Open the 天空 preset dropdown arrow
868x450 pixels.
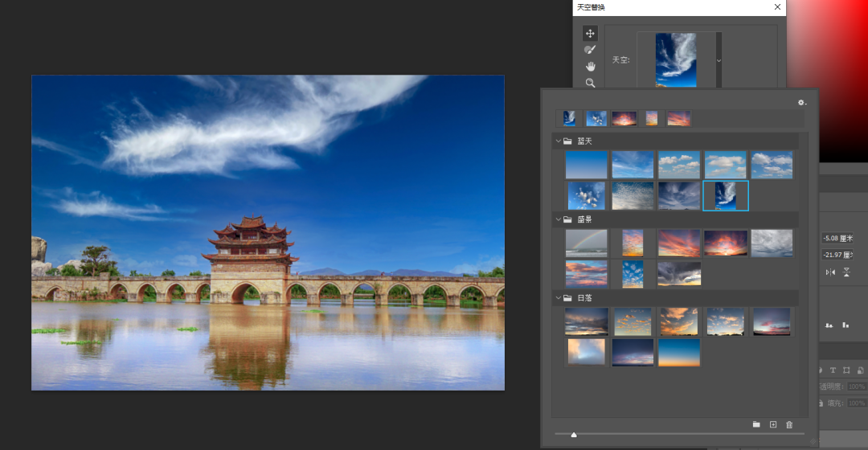click(719, 60)
